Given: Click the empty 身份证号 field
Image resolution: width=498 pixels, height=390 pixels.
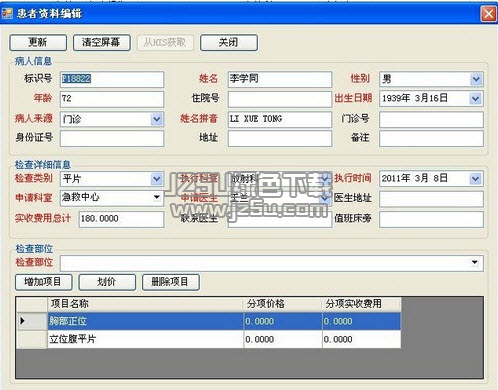Looking at the screenshot, I should click(x=112, y=138).
